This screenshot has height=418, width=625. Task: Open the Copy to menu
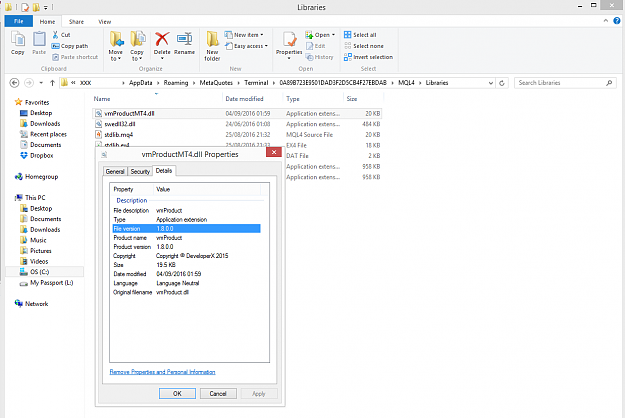pos(137,46)
